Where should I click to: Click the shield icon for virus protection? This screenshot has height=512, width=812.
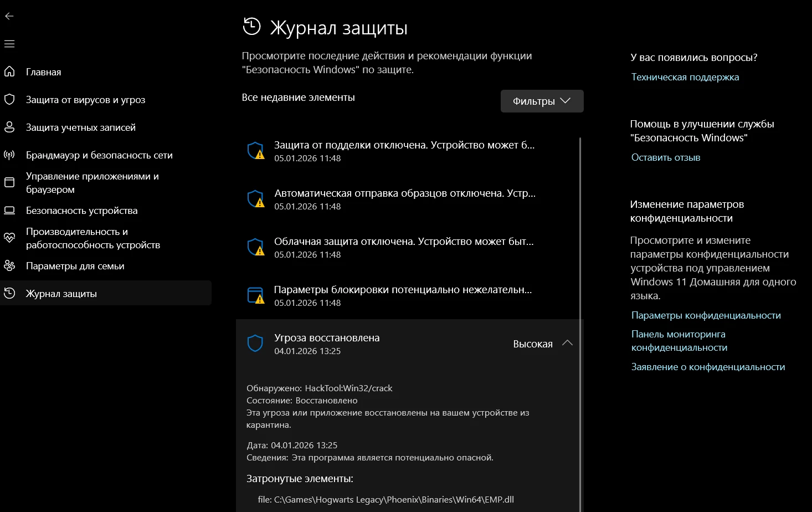click(9, 99)
